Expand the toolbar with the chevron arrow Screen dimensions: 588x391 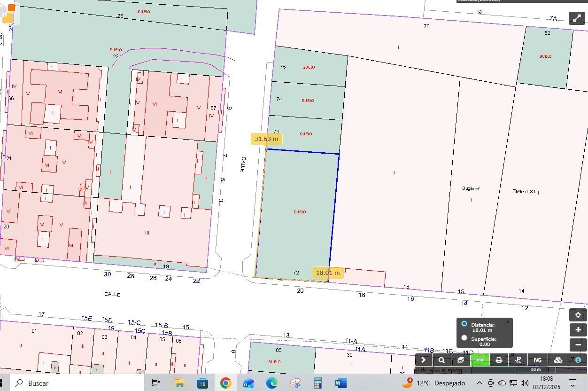coord(423,360)
